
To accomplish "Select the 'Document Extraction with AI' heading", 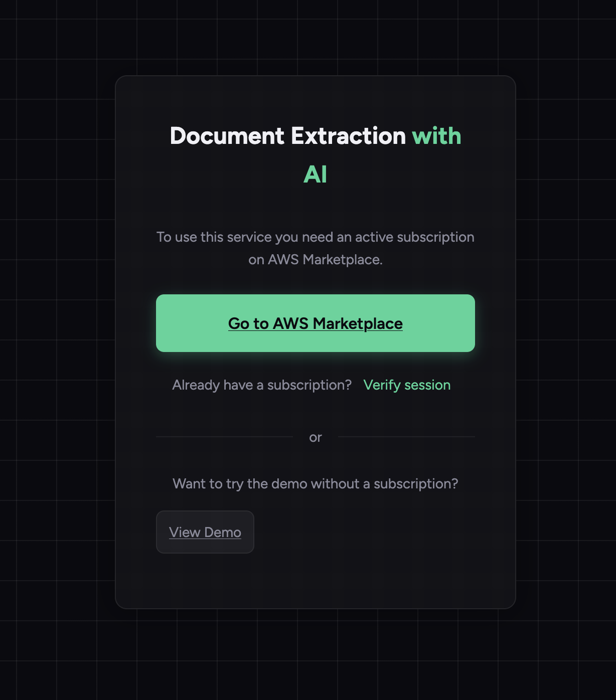I will coord(315,155).
